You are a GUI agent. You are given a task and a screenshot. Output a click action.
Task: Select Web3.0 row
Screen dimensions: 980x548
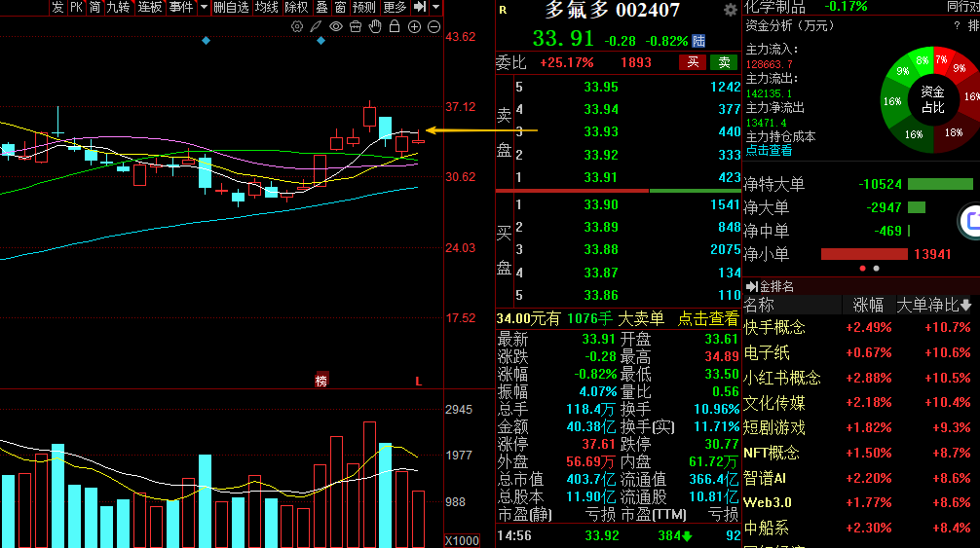[860, 502]
